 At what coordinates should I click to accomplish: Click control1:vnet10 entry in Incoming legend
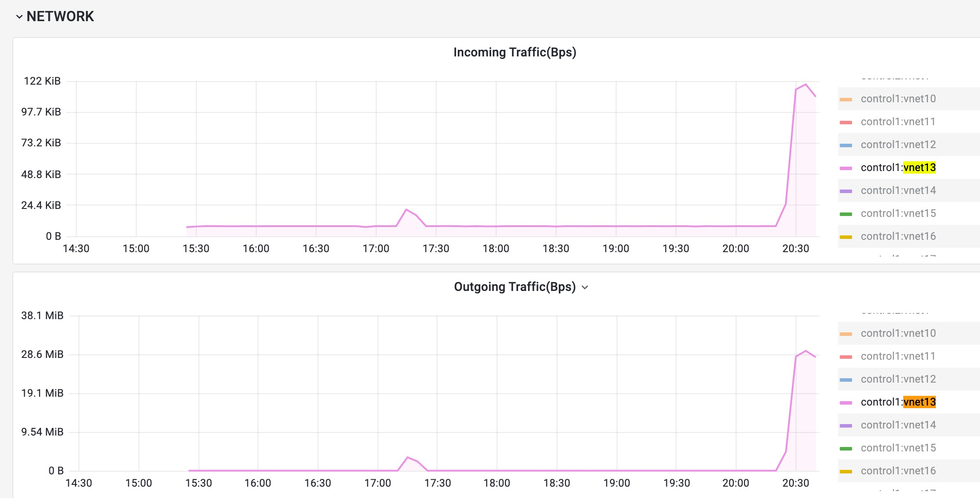click(898, 99)
